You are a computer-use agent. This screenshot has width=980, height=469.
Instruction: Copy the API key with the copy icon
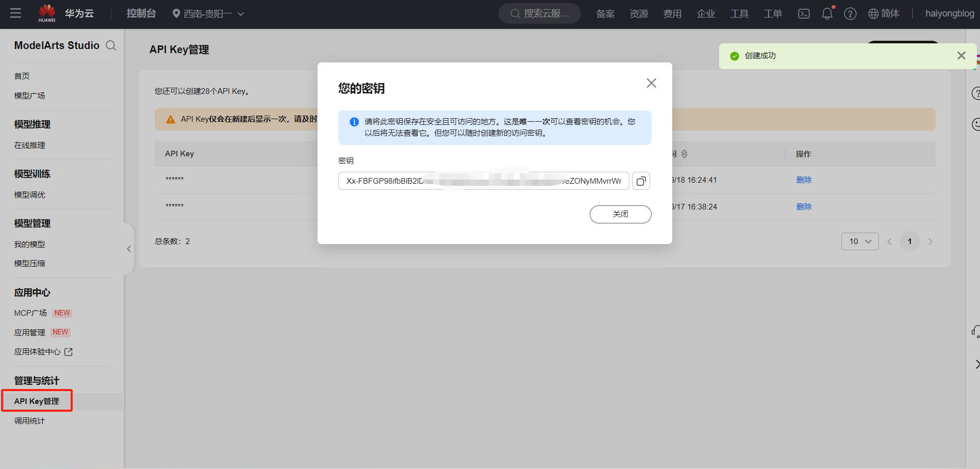tap(641, 181)
